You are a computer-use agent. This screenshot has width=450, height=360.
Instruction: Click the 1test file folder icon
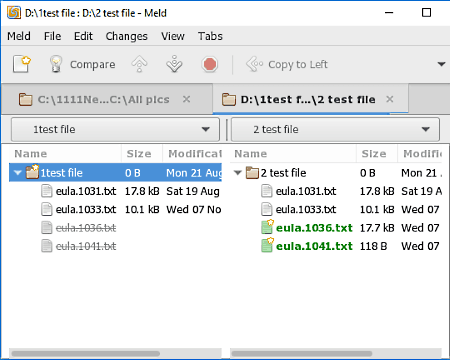(x=32, y=172)
